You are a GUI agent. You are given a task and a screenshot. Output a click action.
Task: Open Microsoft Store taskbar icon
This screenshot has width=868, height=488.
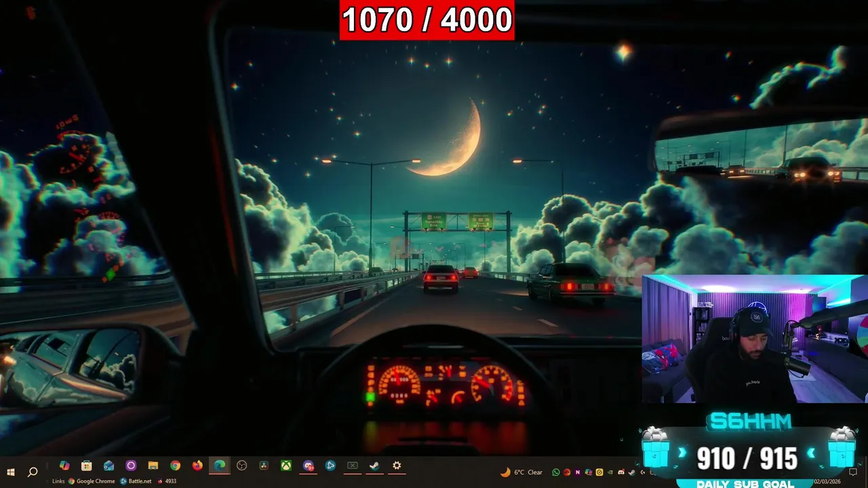click(x=86, y=466)
